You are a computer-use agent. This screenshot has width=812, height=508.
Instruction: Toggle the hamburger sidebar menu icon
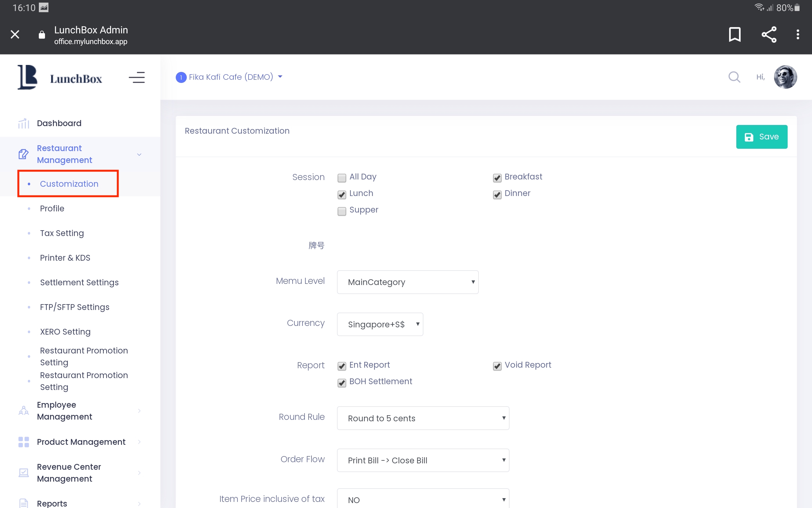click(137, 78)
